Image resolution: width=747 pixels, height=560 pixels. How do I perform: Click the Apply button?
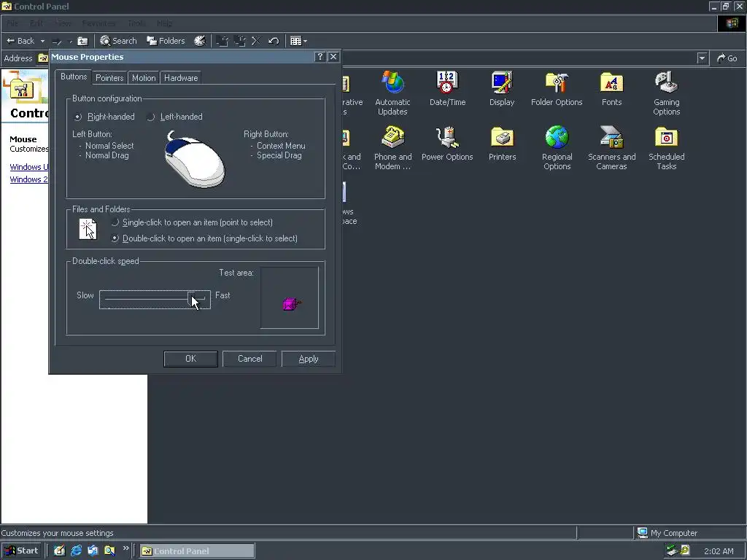309,359
